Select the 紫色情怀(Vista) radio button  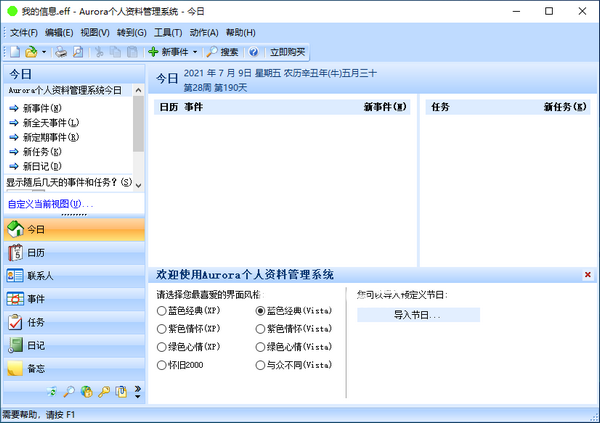[x=260, y=328]
